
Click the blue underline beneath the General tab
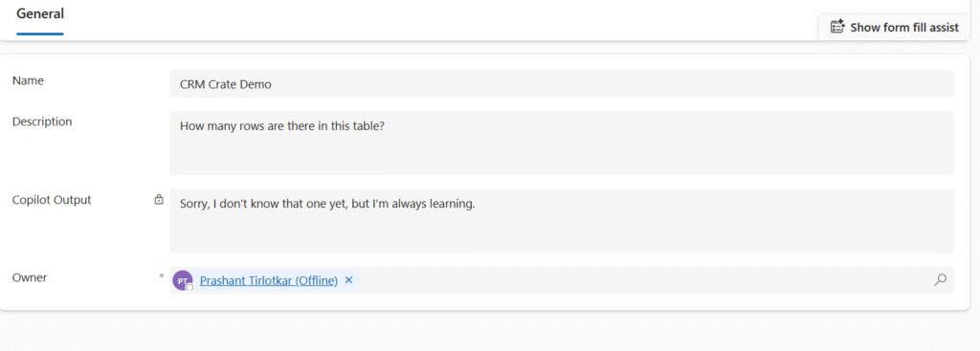pos(40,33)
